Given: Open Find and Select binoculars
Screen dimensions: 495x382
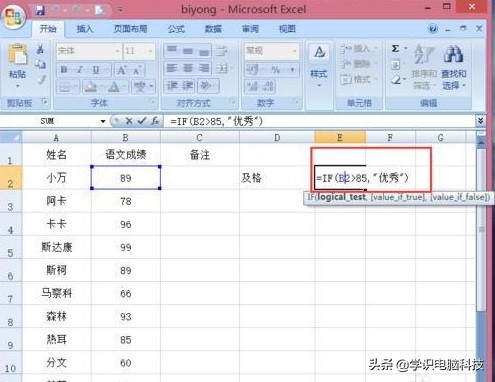Looking at the screenshot, I should click(x=454, y=67).
